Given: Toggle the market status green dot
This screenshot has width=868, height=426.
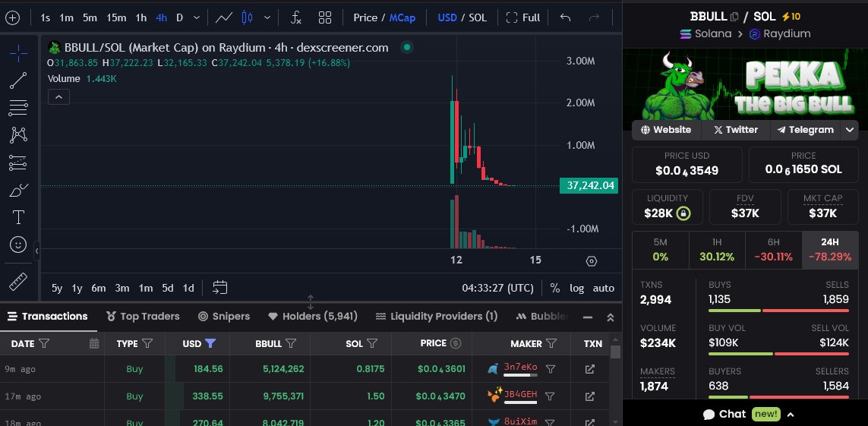Looking at the screenshot, I should click(407, 48).
